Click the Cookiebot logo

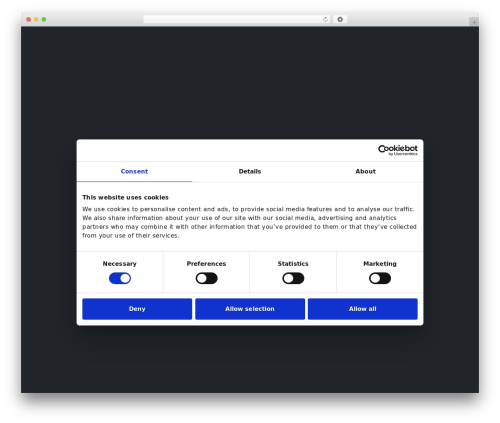coord(397,150)
